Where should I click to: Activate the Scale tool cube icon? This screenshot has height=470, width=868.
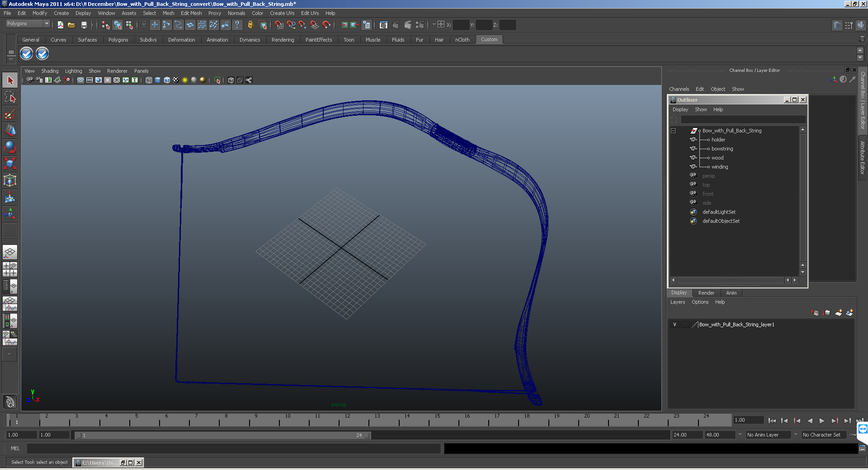(10, 163)
